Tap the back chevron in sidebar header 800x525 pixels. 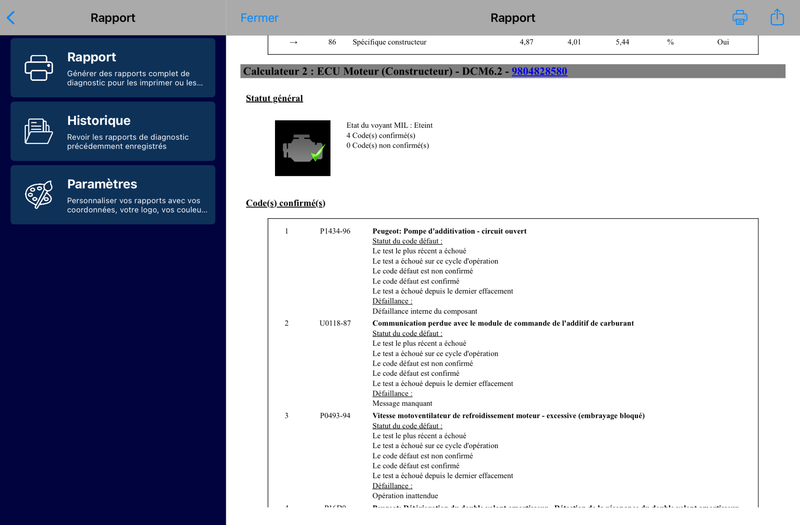(11, 18)
